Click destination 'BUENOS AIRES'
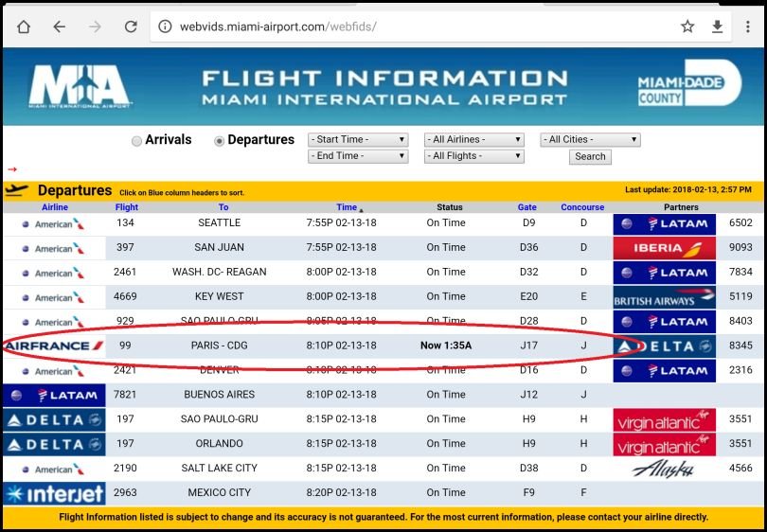This screenshot has height=532, width=767. [x=219, y=395]
